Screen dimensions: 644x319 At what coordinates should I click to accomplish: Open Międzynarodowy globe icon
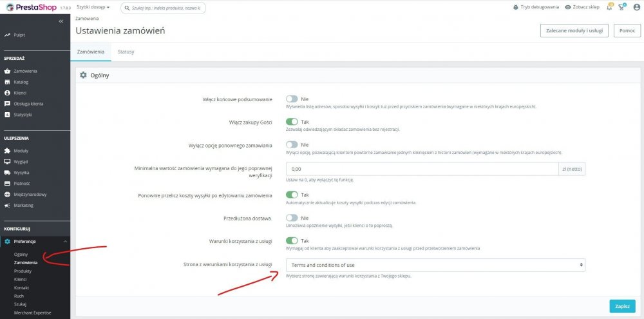(7, 195)
